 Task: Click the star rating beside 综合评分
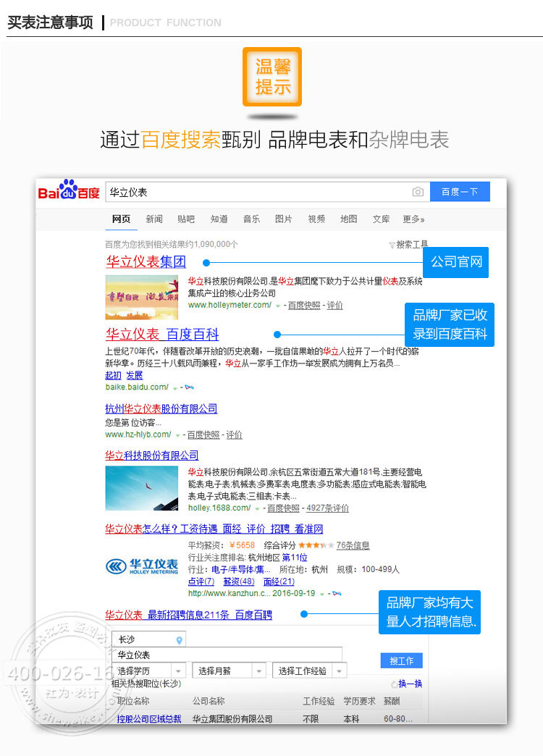pyautogui.click(x=316, y=545)
